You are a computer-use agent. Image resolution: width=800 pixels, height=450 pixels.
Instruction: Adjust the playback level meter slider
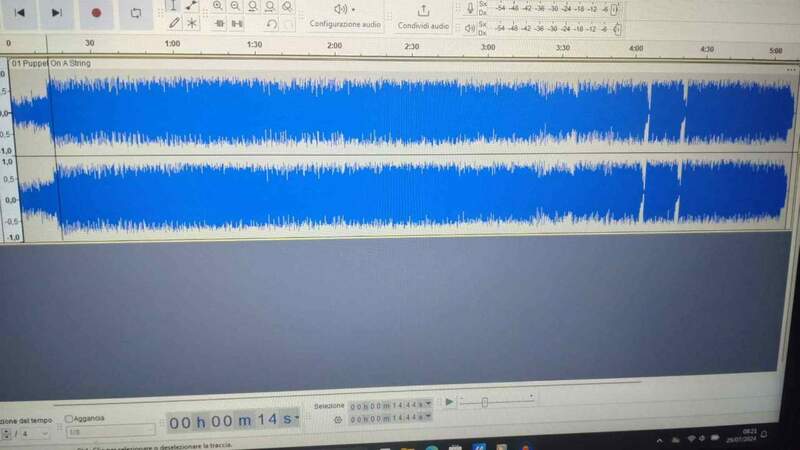coord(617,29)
